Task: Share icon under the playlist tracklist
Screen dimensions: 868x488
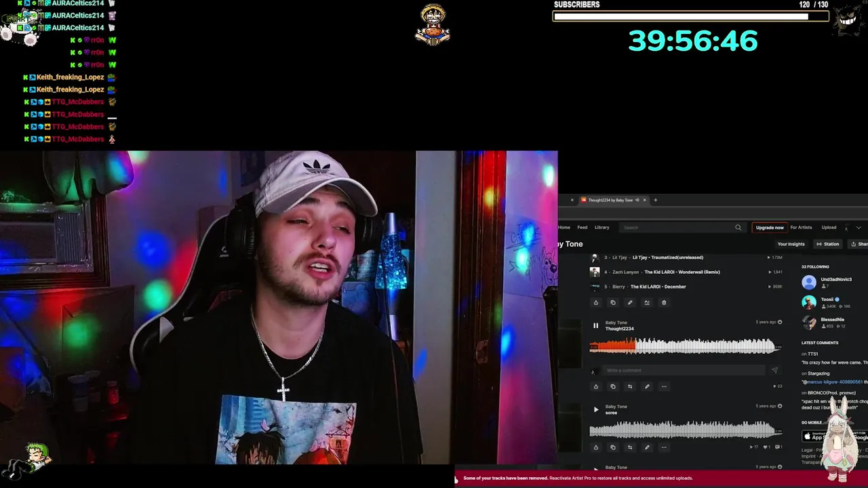Action: [x=596, y=302]
